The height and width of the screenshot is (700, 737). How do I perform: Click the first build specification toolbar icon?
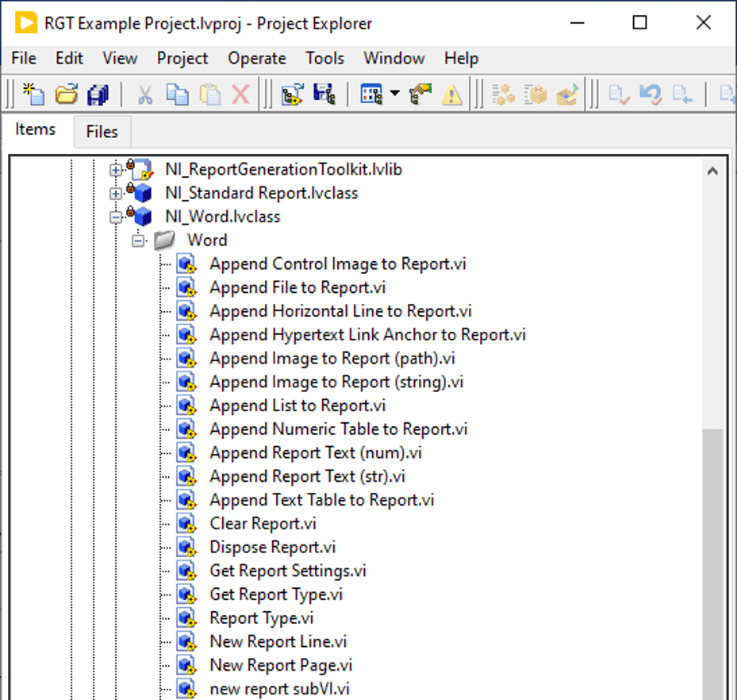tap(503, 94)
